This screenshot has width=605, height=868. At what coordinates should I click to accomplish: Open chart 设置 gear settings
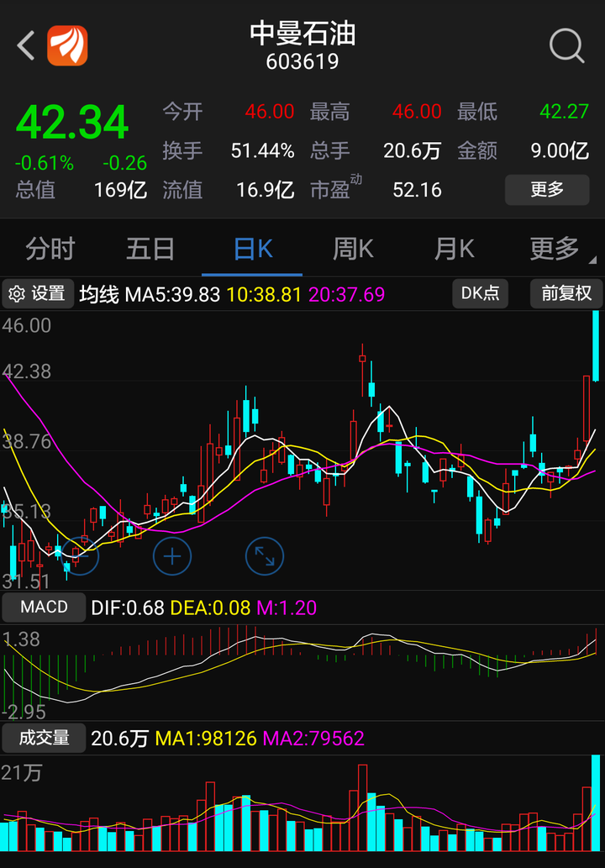click(38, 293)
